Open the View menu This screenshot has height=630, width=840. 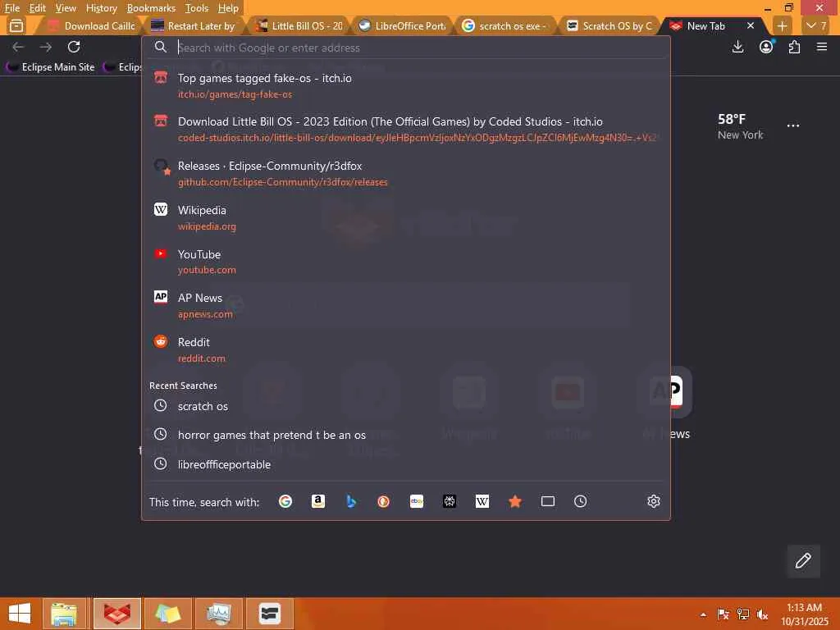coord(66,8)
